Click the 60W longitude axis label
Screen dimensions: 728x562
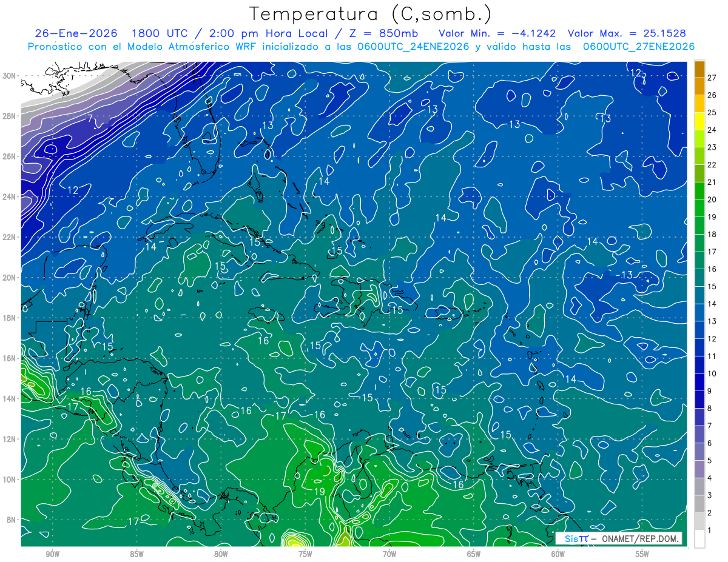coord(558,555)
